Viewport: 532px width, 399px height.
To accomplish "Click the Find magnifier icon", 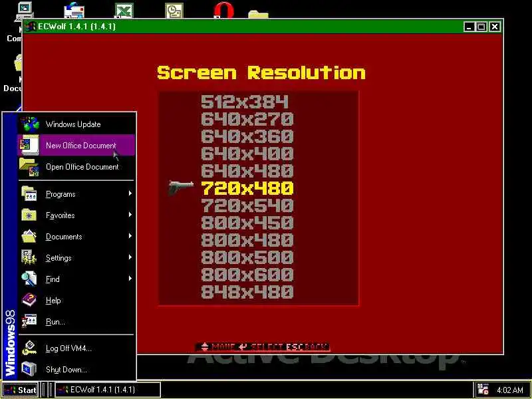I will tap(29, 279).
